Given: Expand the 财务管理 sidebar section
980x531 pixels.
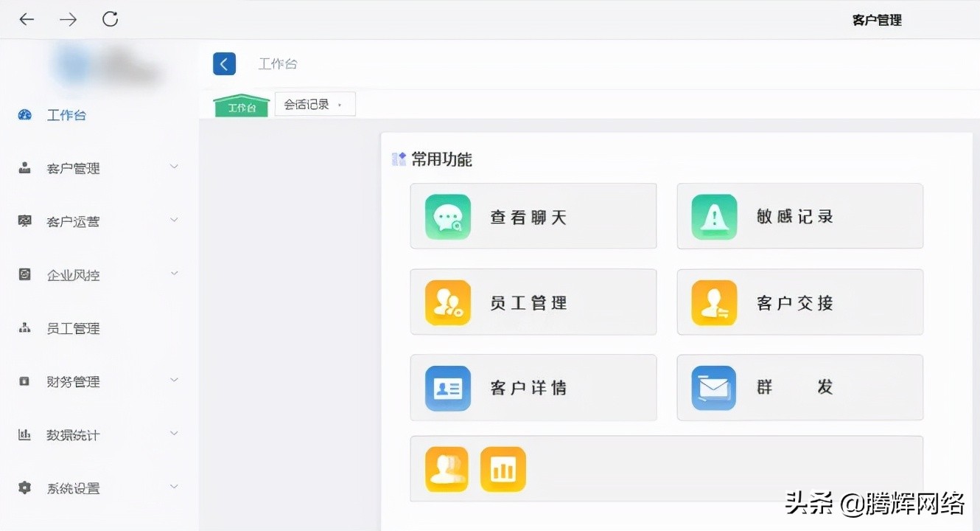Looking at the screenshot, I should tap(174, 380).
